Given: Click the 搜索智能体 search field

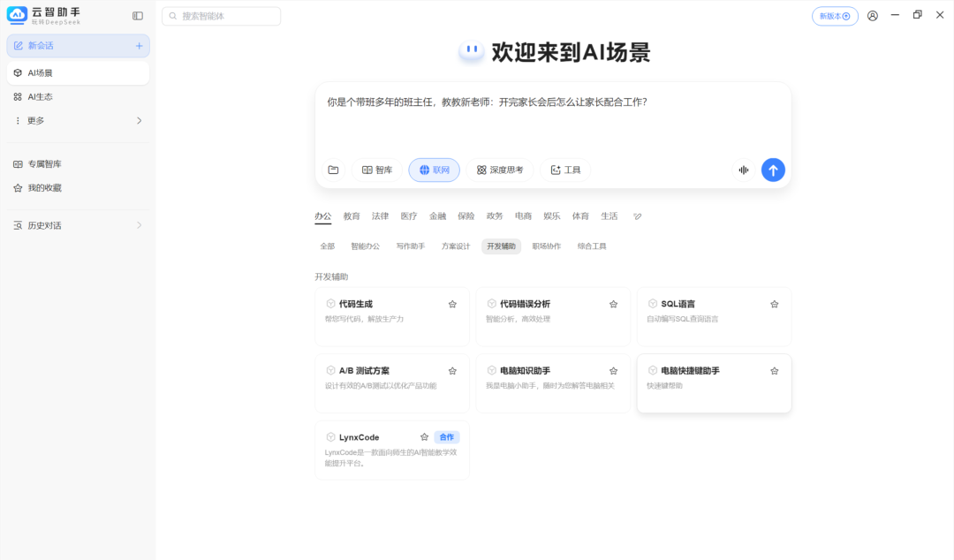Looking at the screenshot, I should point(222,17).
